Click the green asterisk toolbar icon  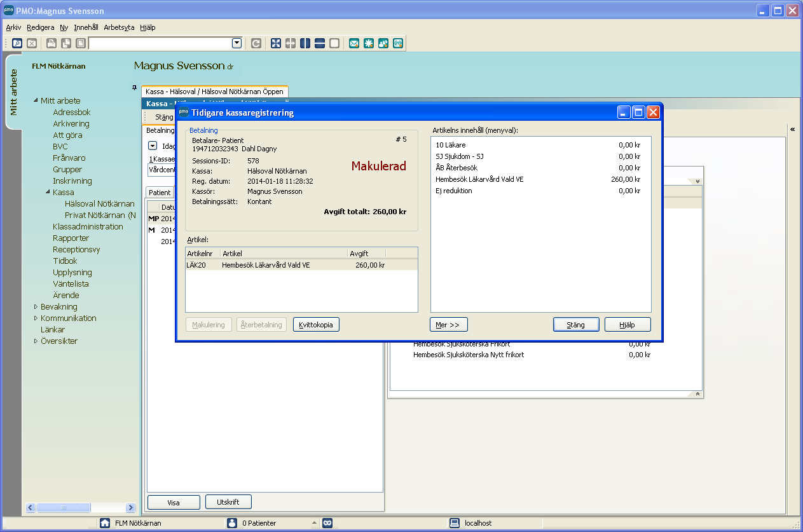(x=369, y=43)
